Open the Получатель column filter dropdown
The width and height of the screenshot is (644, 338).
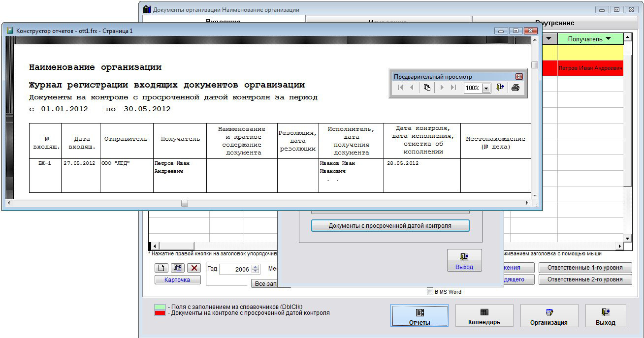(608, 39)
